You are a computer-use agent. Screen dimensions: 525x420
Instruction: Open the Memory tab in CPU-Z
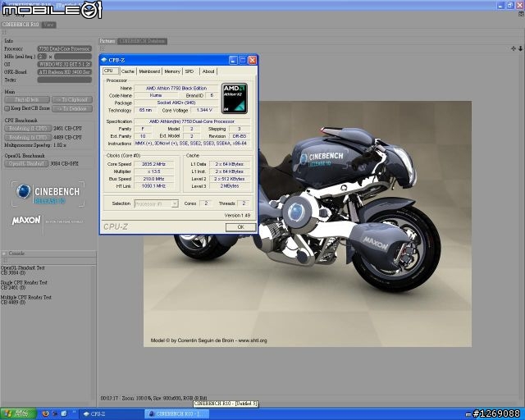click(x=172, y=71)
